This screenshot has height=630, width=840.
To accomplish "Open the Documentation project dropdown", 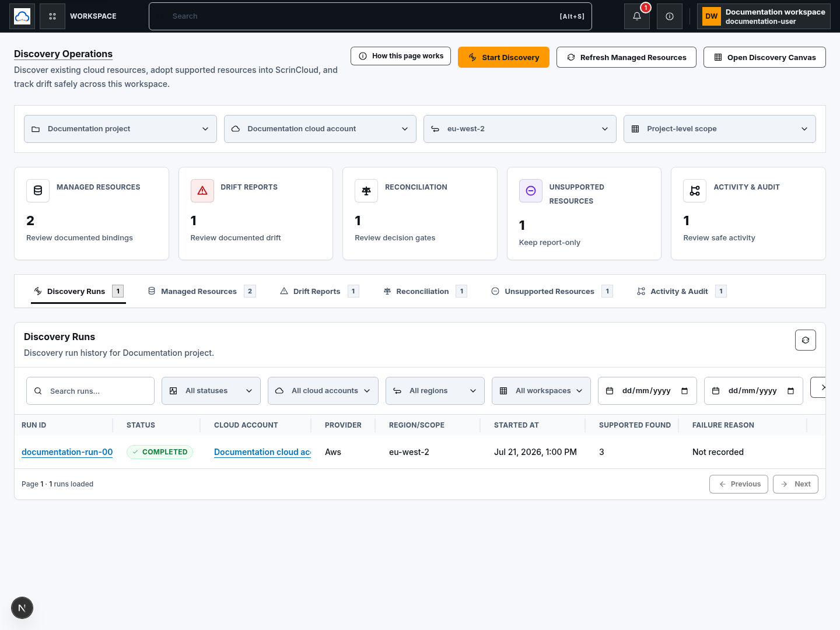I will (120, 129).
